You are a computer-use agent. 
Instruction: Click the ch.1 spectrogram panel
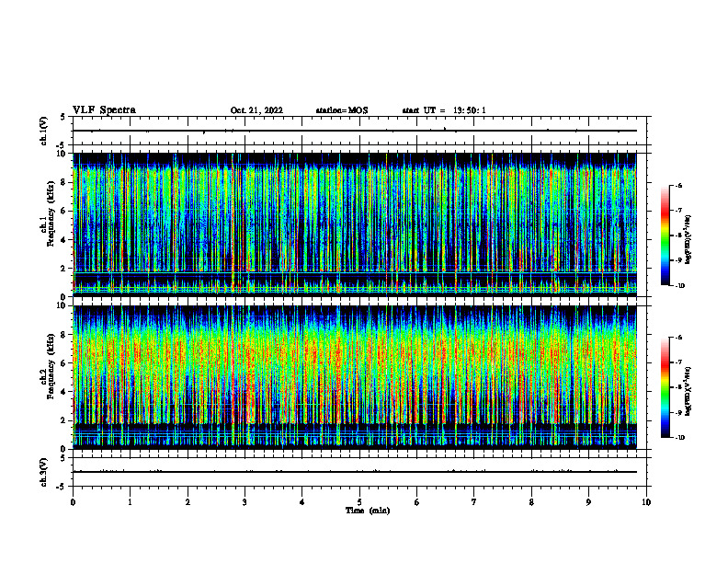(355, 224)
